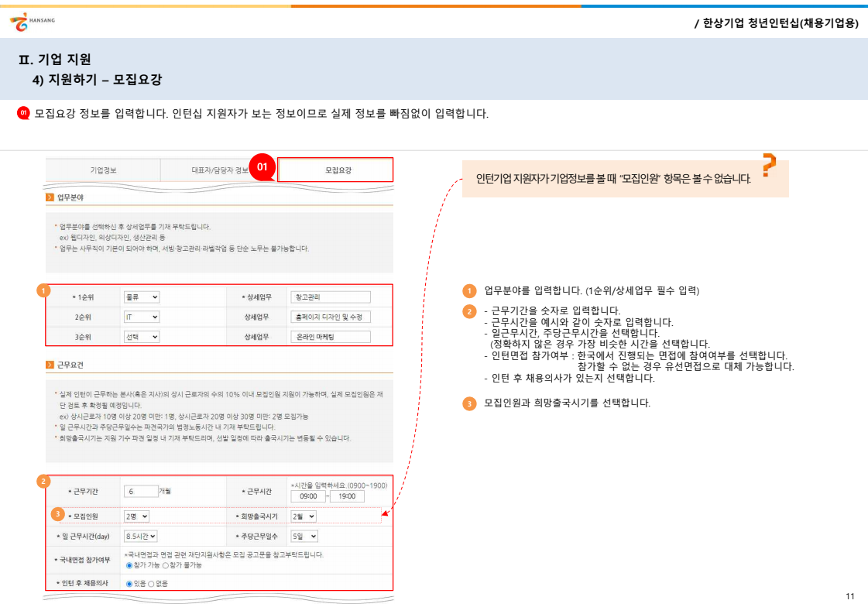Viewport: 868px width, 614px height.
Task: Click the red 01 callout bubble on the tabs
Action: 262,167
